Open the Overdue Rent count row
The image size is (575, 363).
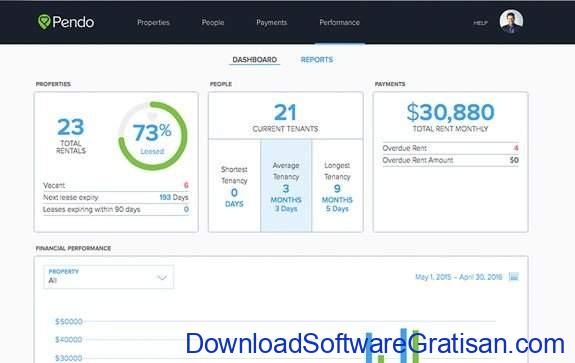tap(450, 148)
